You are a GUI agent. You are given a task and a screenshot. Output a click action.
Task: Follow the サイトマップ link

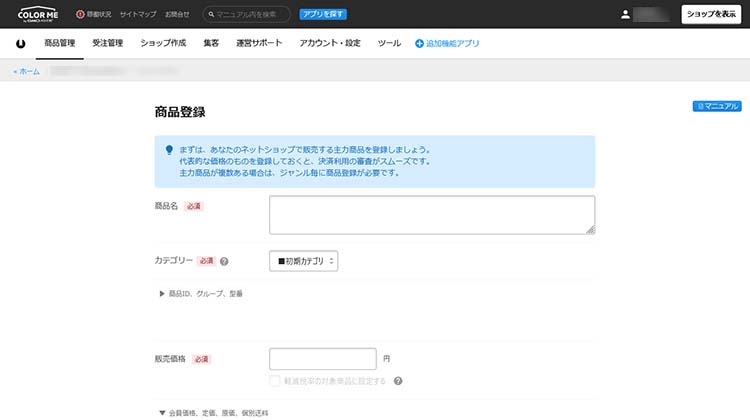tap(138, 14)
